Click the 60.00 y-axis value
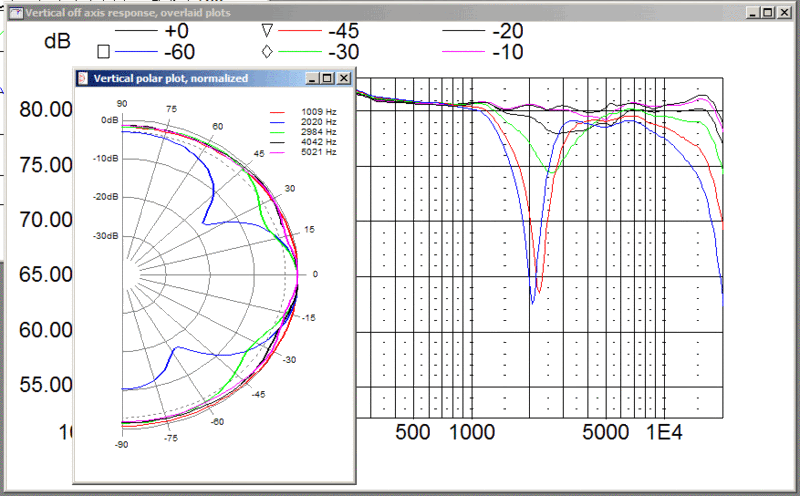Viewport: 800px width, 496px height. [x=46, y=330]
